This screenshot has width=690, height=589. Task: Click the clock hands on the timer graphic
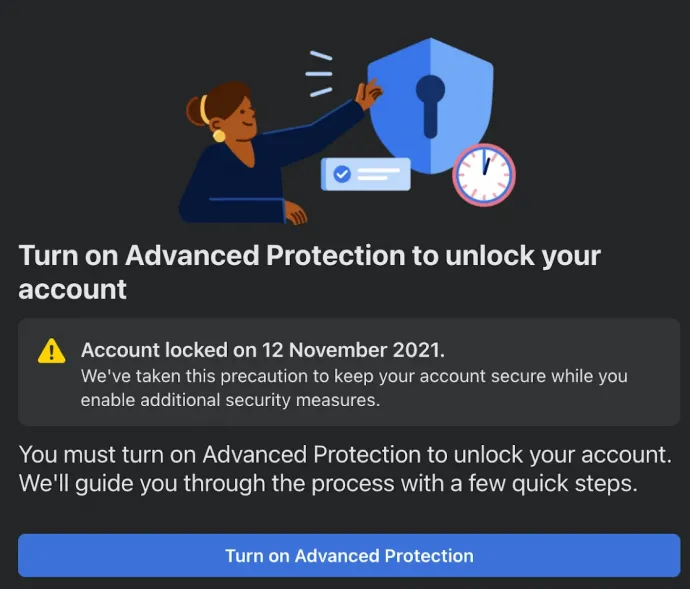coord(485,162)
